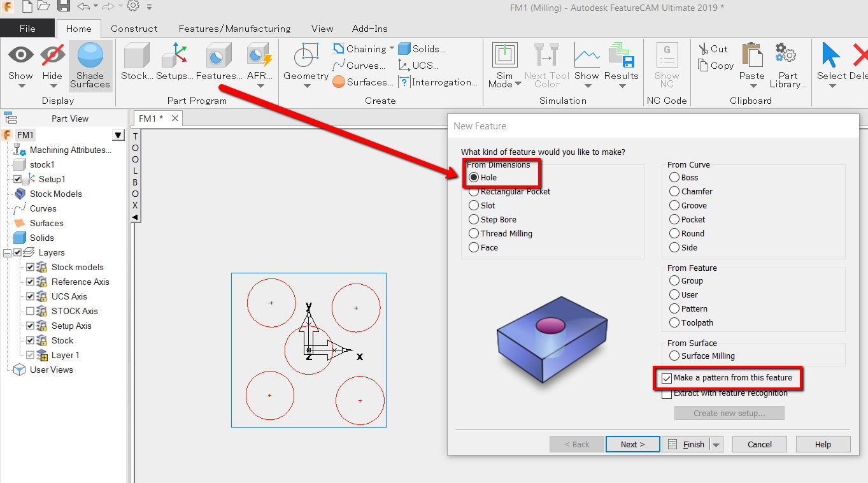Uncheck STOCK Axis layer visibility
Viewport: 868px width, 483px height.
pos(29,311)
